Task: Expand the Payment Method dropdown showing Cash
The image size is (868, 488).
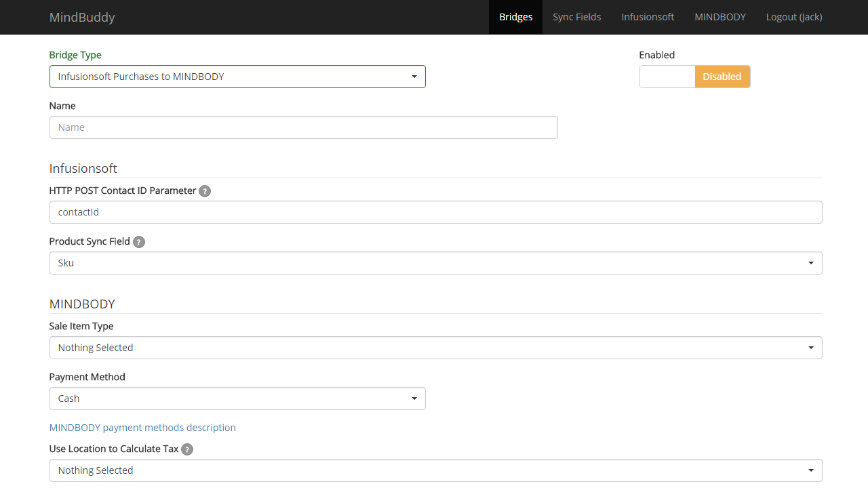Action: click(x=237, y=399)
